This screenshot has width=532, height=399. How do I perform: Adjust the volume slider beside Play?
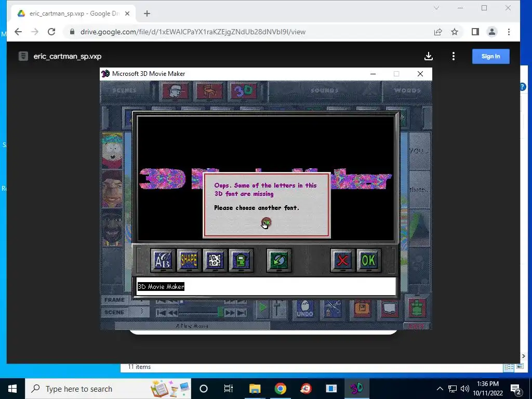[x=278, y=309]
